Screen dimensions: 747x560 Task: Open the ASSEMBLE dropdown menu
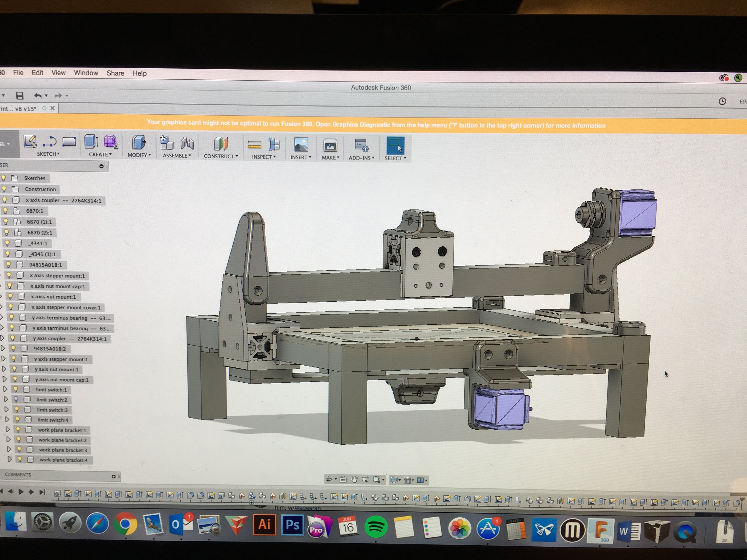177,156
